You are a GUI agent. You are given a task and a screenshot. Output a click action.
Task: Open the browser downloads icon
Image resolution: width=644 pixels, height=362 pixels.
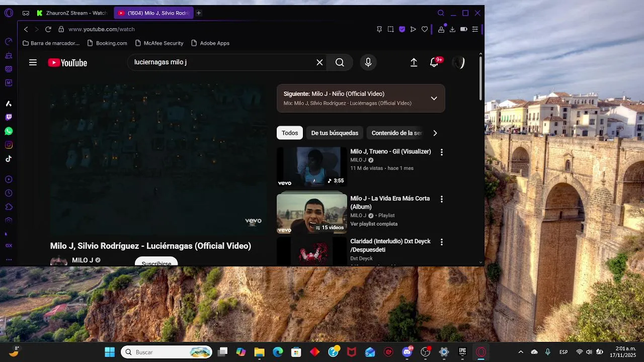coord(452,29)
